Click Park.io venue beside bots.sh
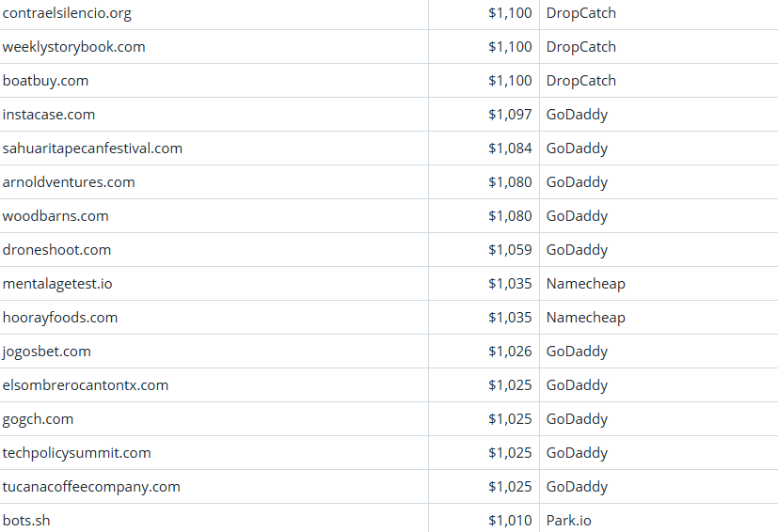Image resolution: width=778 pixels, height=532 pixels. pyautogui.click(x=569, y=521)
